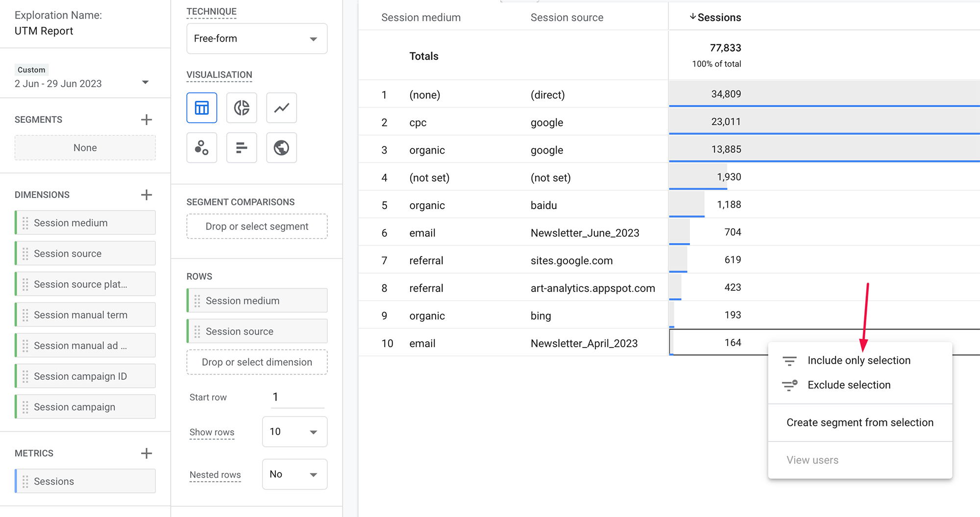Viewport: 980px width, 517px height.
Task: Open the Show rows dropdown
Action: coord(294,431)
